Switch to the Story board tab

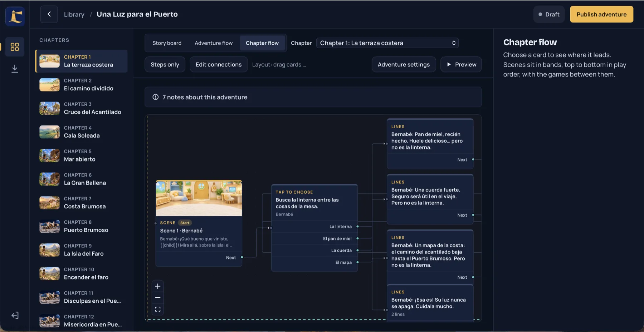[167, 43]
